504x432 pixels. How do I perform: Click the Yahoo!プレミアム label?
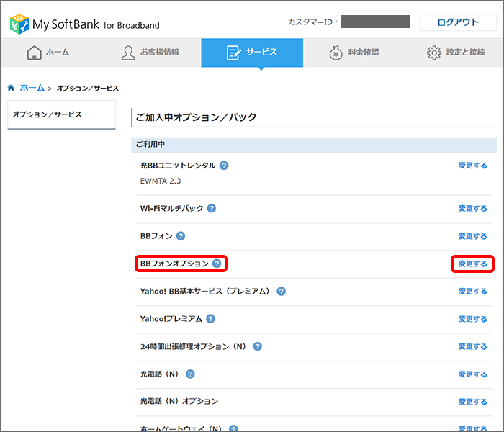(171, 319)
